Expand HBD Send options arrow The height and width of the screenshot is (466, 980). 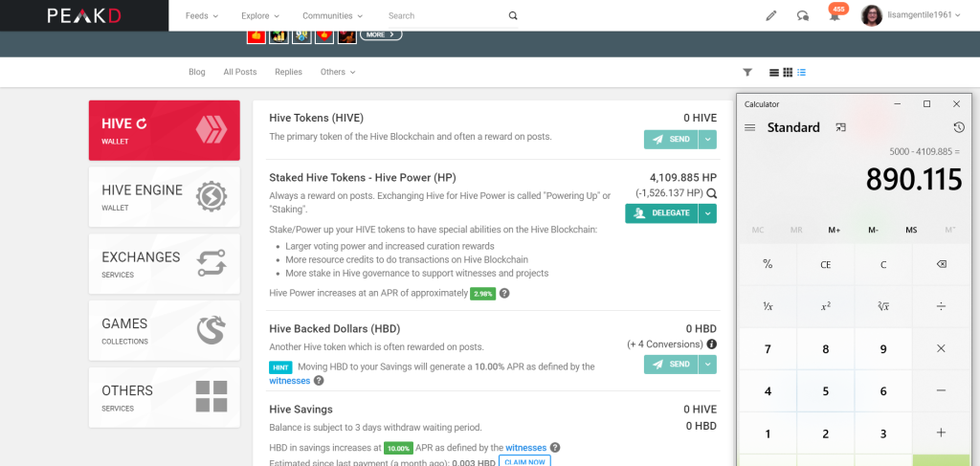tap(707, 365)
